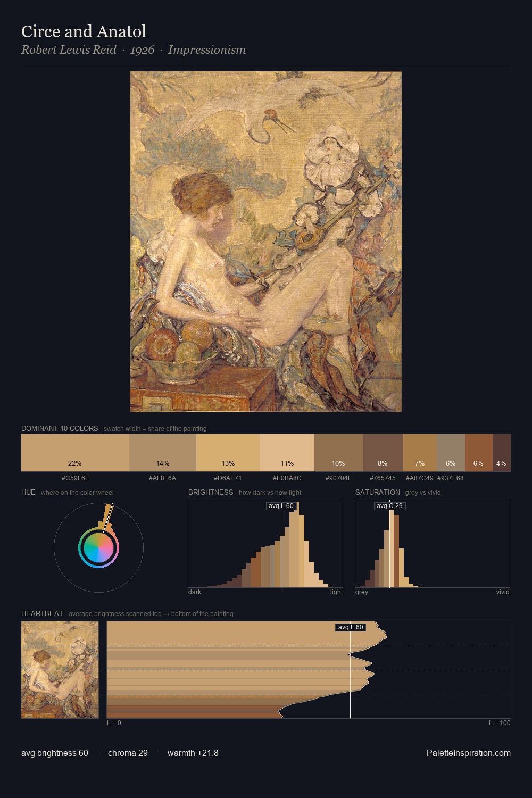The image size is (532, 798).
Task: Click the title 'Circe and Anatol'
Action: point(84,31)
